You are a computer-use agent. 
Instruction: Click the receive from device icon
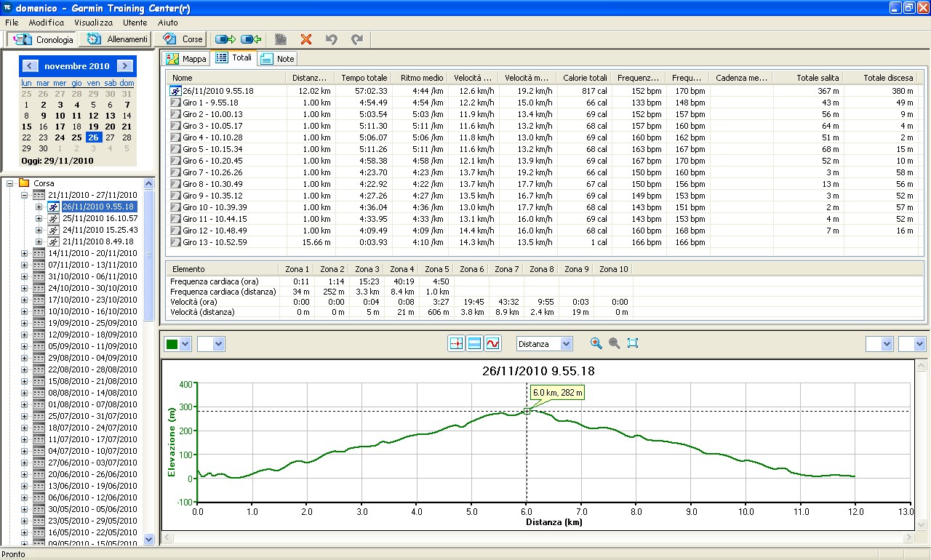[x=251, y=39]
